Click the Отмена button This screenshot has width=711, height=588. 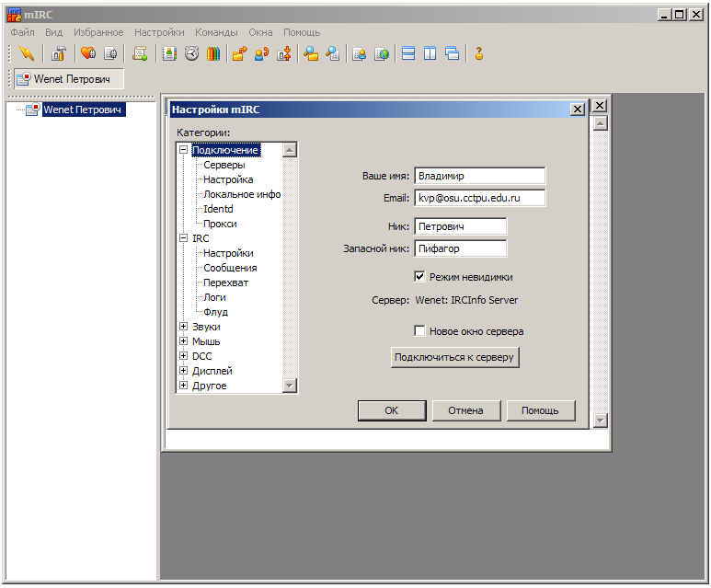tap(466, 410)
